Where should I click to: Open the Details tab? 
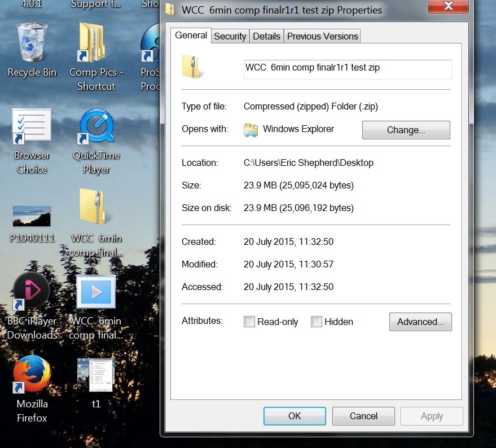[x=266, y=36]
